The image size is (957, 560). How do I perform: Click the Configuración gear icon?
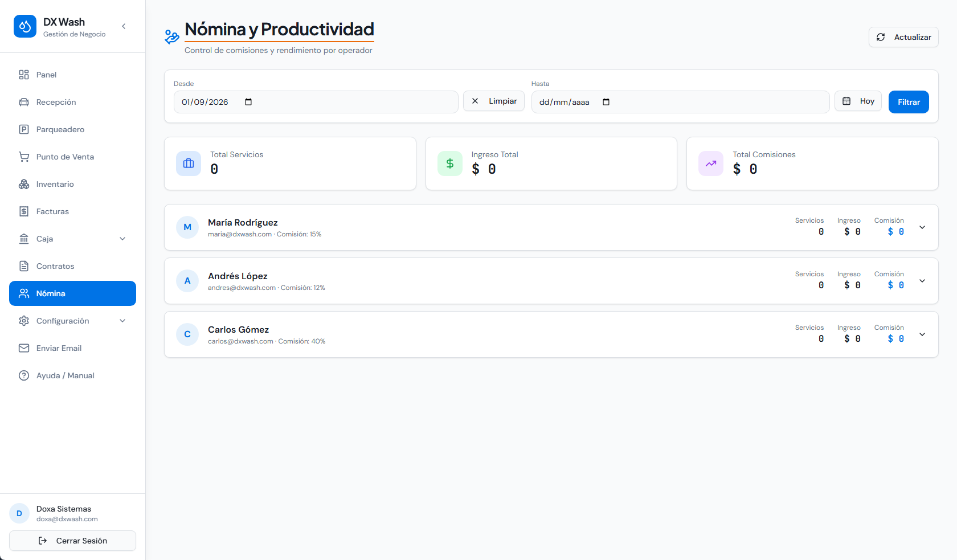(24, 321)
